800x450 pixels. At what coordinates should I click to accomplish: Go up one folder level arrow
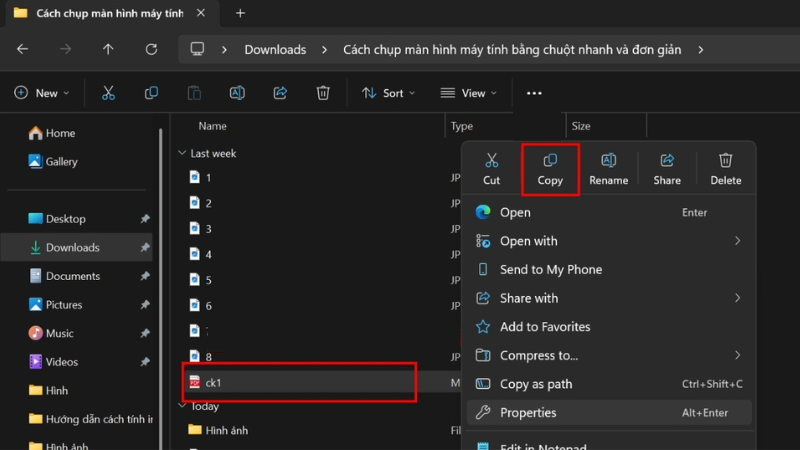(x=108, y=49)
